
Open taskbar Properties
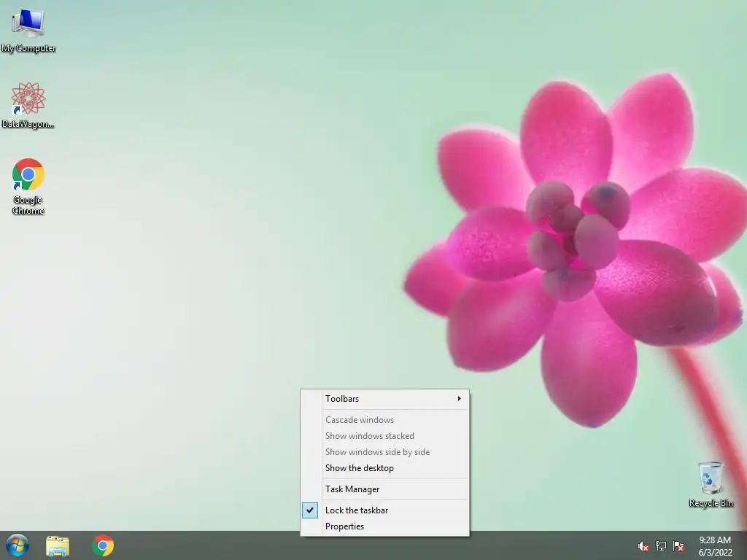(x=385, y=526)
